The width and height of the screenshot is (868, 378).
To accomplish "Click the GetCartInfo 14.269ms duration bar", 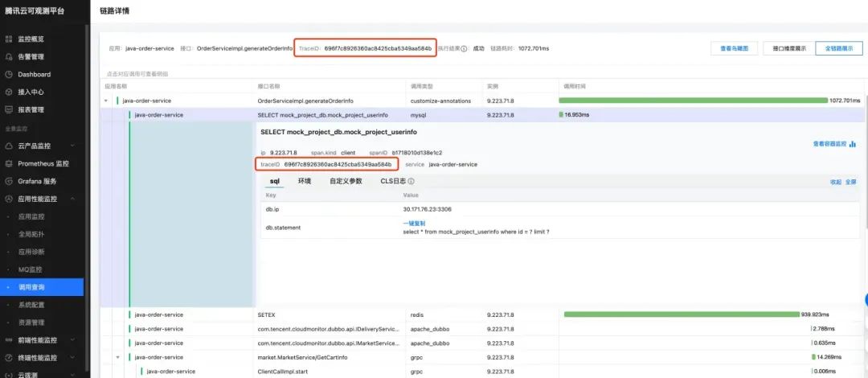I will tap(813, 357).
